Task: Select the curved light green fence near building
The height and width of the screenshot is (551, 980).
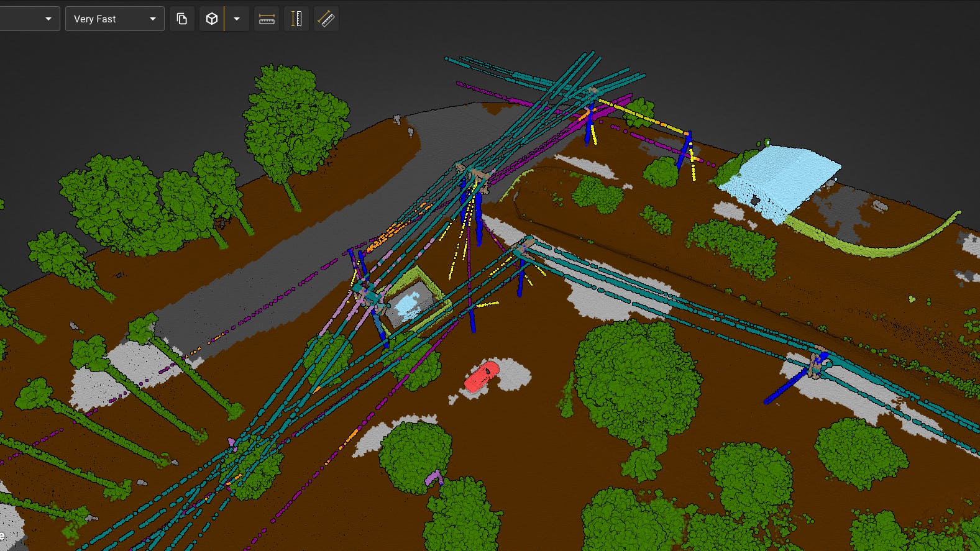Action: click(882, 246)
